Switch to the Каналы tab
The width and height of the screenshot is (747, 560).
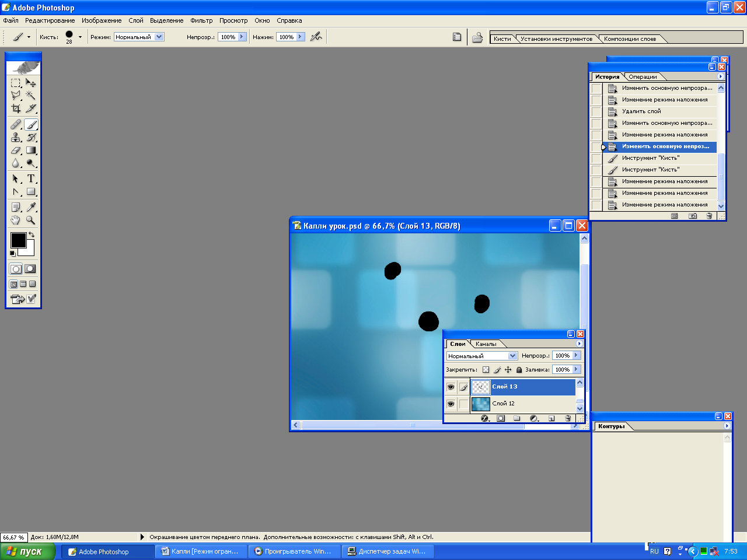(486, 344)
